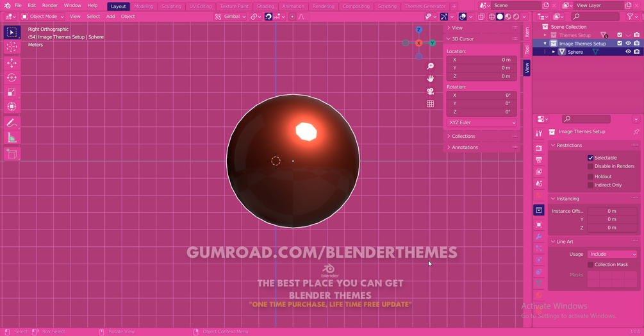This screenshot has height=336, width=644.
Task: Toggle proportional editing in header
Action: pos(292,17)
